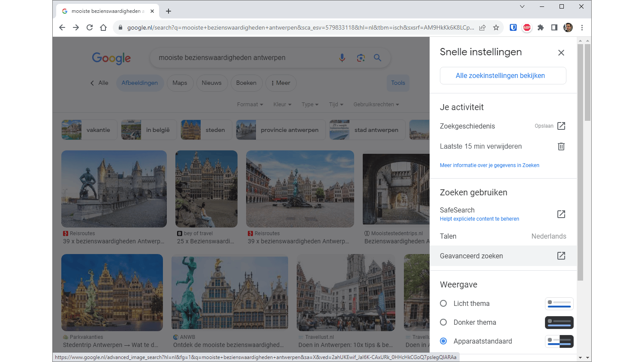
Task: Open the Gebruiksrechten dropdown
Action: tap(376, 105)
